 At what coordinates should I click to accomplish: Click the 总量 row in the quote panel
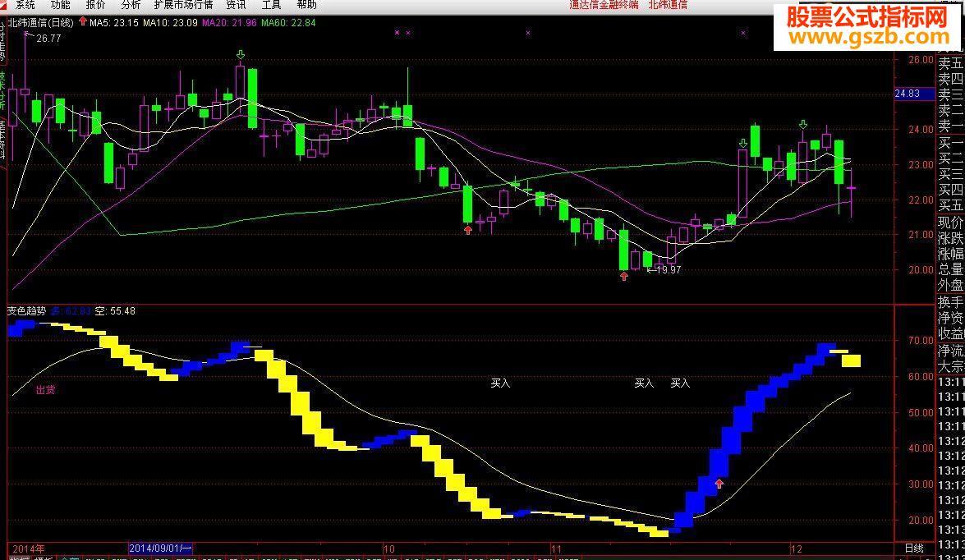(x=950, y=269)
